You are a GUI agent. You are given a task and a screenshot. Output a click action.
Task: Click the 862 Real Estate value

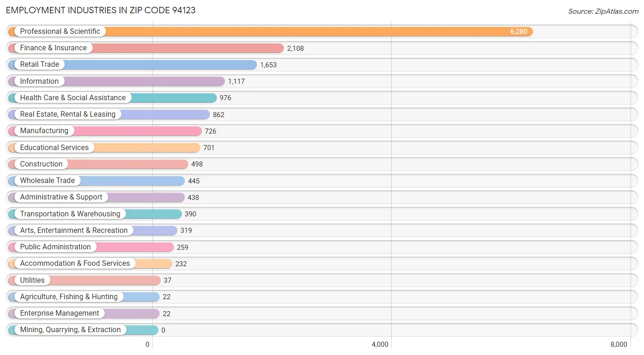pos(219,115)
